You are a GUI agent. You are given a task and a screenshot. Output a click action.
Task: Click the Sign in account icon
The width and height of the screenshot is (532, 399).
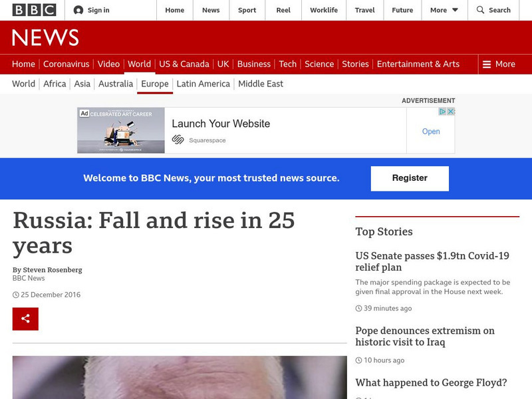78,10
